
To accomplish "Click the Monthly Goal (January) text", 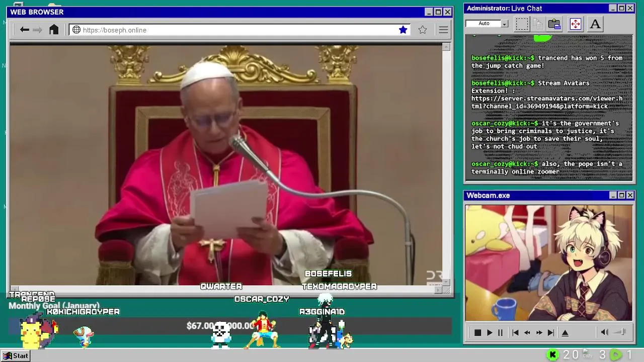I will [x=54, y=306].
